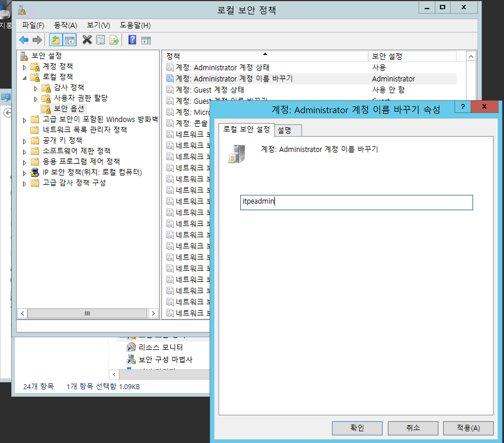
Task: Expand the 응용 프로그램 제어 정책 node
Action: click(x=25, y=163)
